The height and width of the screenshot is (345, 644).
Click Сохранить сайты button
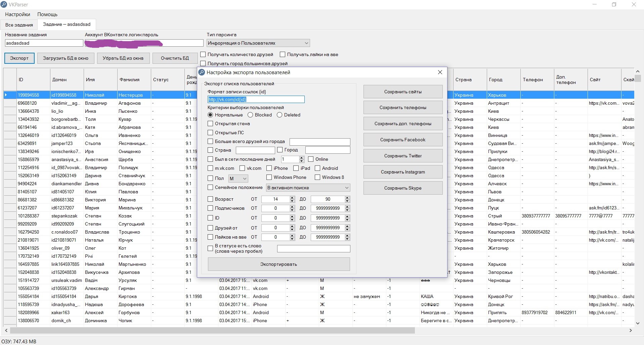[x=403, y=92]
